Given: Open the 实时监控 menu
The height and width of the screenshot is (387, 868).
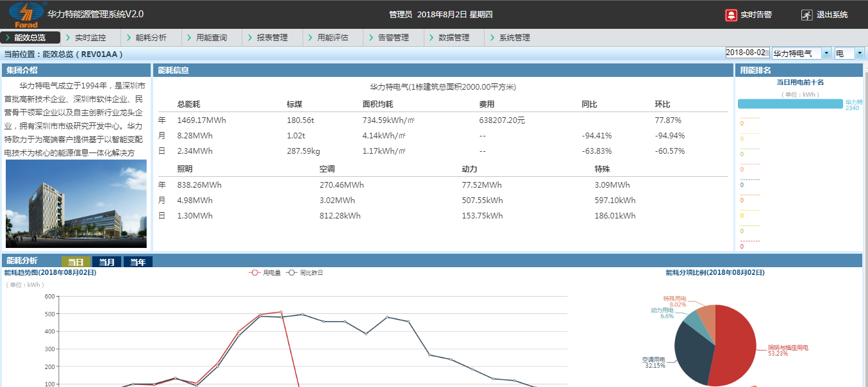Looking at the screenshot, I should coord(90,38).
